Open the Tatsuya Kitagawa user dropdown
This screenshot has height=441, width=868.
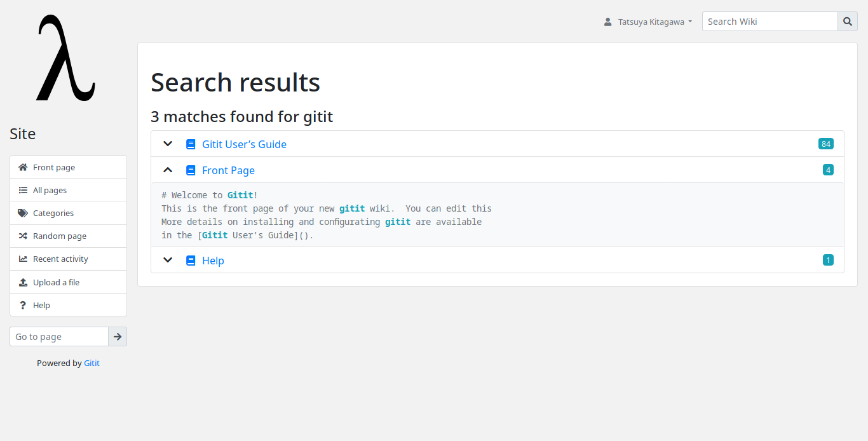point(648,22)
